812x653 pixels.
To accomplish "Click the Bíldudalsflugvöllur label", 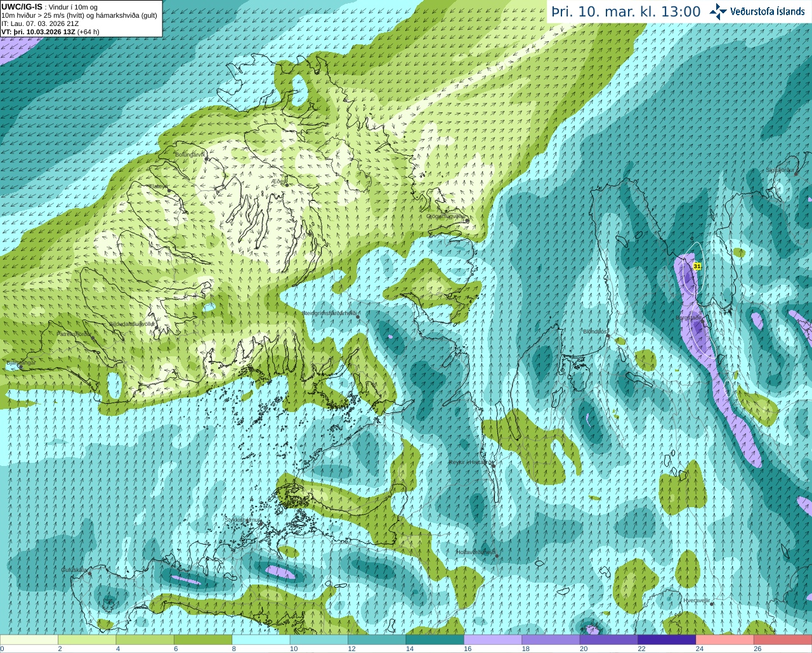I will click(132, 323).
